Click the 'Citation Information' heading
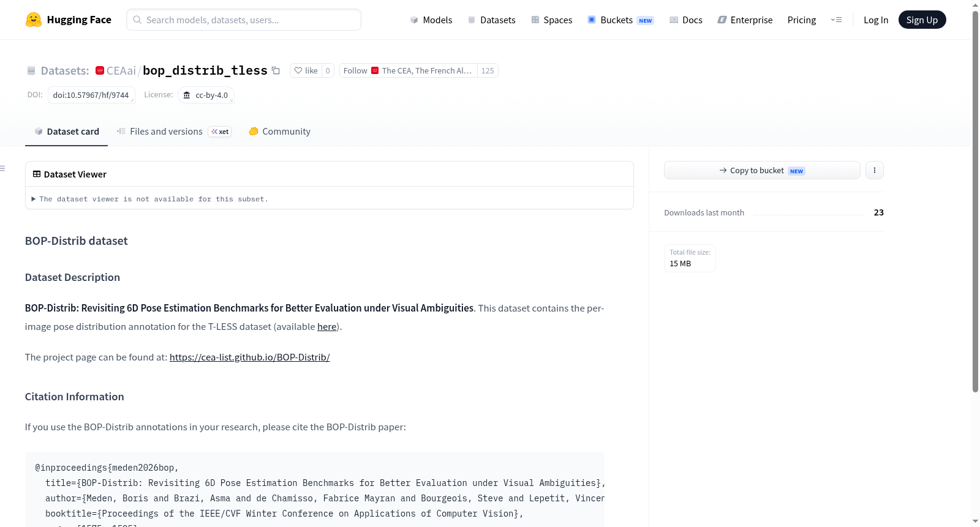Image resolution: width=980 pixels, height=527 pixels. 75,397
